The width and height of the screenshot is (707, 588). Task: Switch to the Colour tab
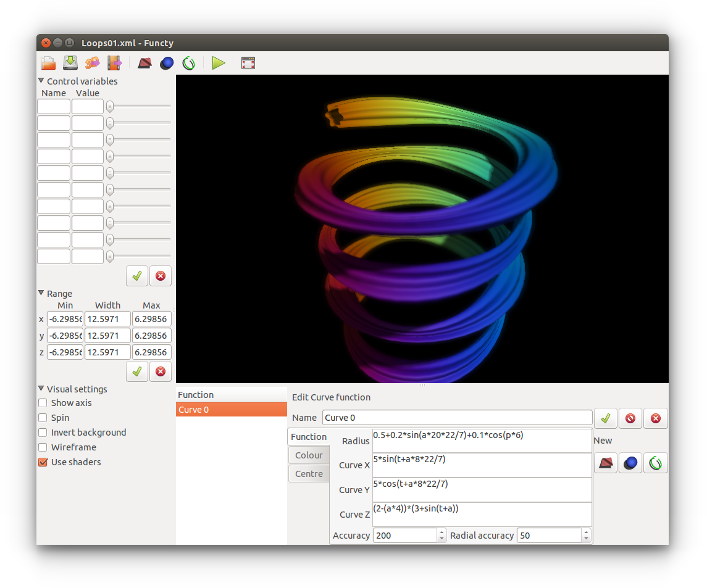coord(309,455)
